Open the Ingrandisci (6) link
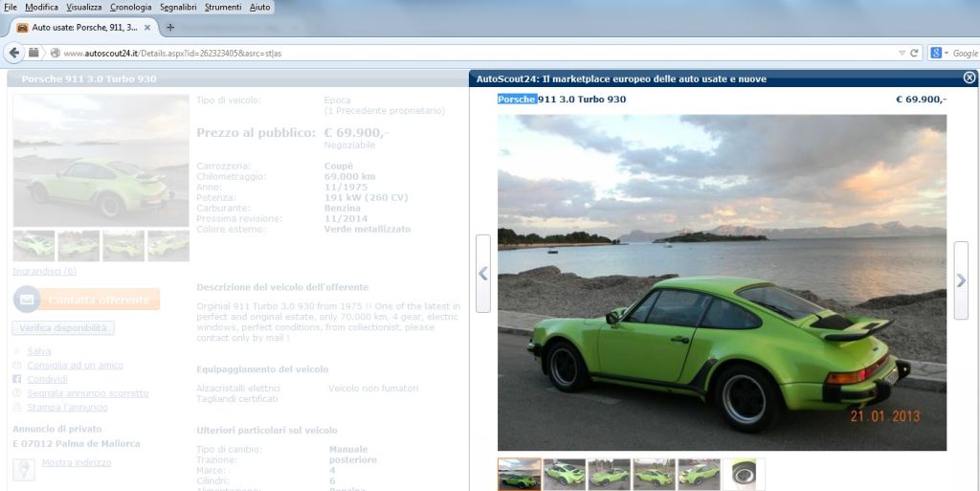The image size is (980, 491). point(44,271)
